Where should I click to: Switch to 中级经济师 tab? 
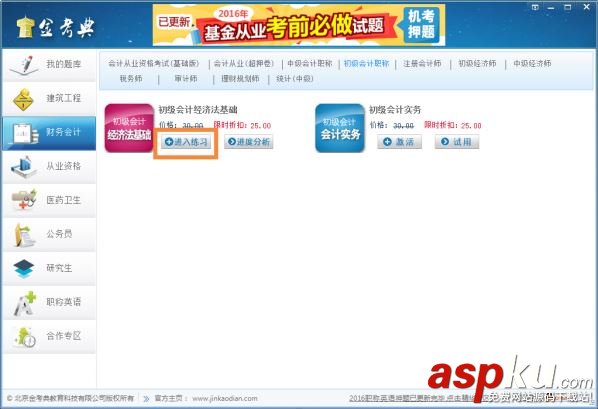coord(532,64)
